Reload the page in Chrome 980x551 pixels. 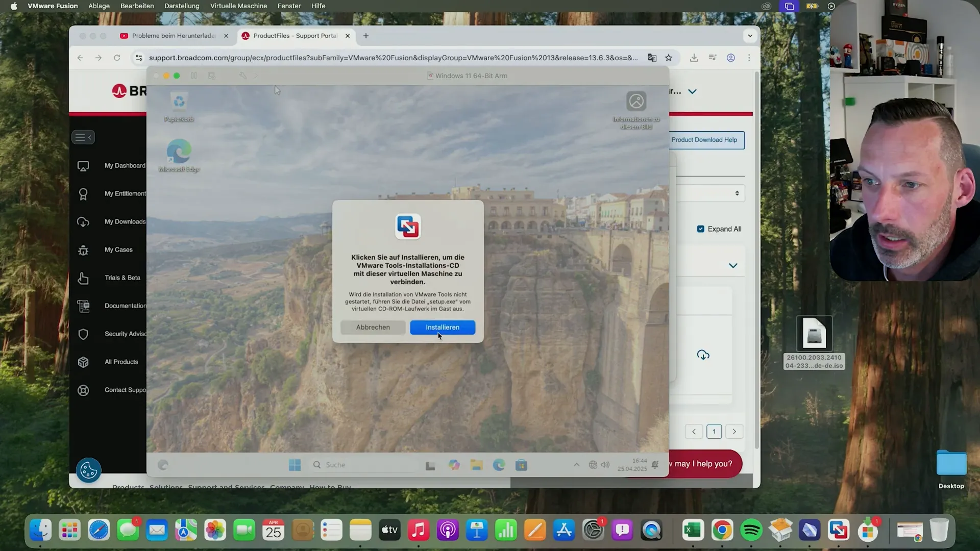coord(117,58)
